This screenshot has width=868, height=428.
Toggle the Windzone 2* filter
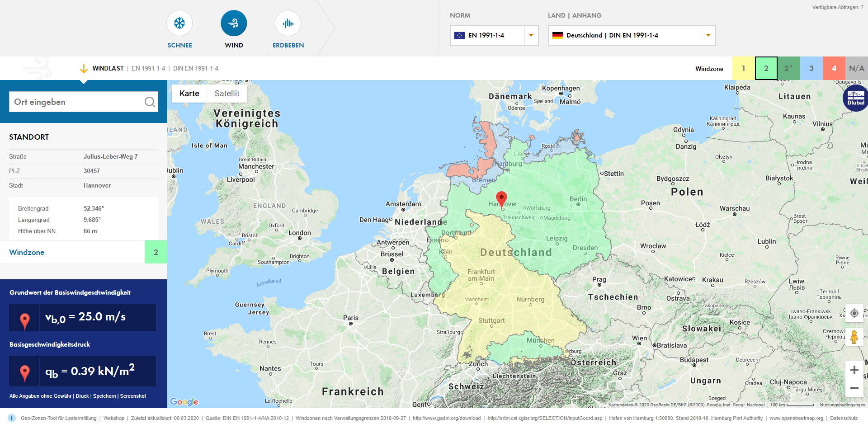[788, 68]
